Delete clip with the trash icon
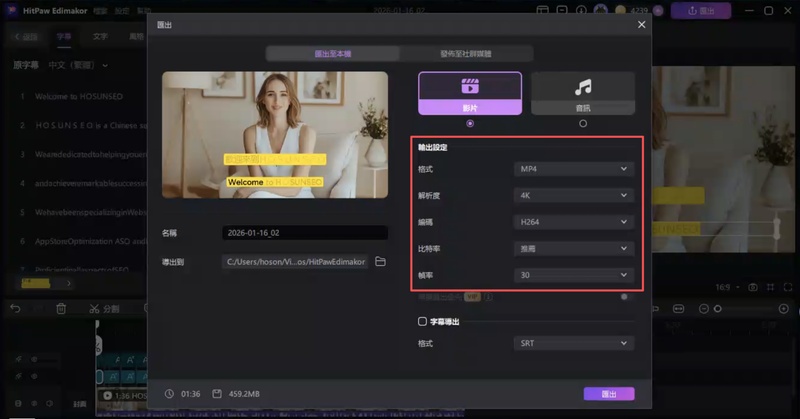This screenshot has width=800, height=419. 61,309
